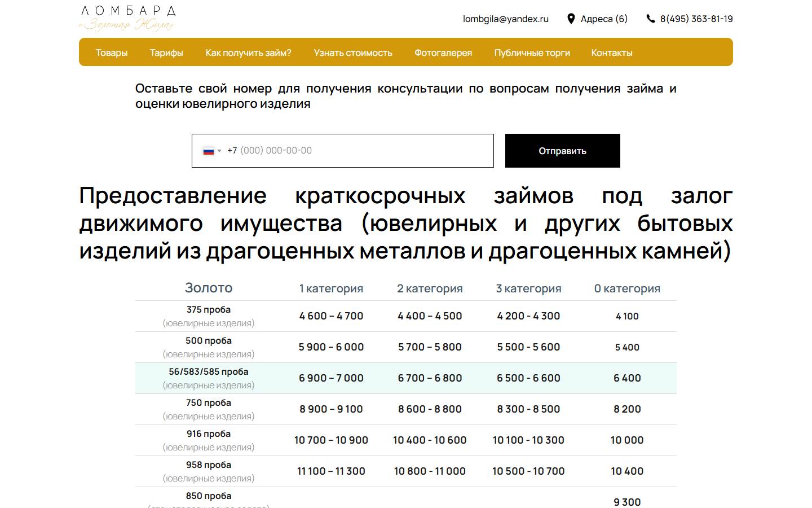Click phone number 8(495) 363-81-19
This screenshot has height=508, width=812.
coord(696,19)
